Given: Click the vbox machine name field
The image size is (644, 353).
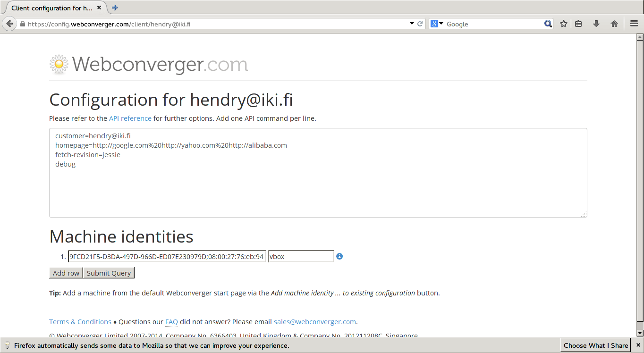Looking at the screenshot, I should tap(301, 256).
